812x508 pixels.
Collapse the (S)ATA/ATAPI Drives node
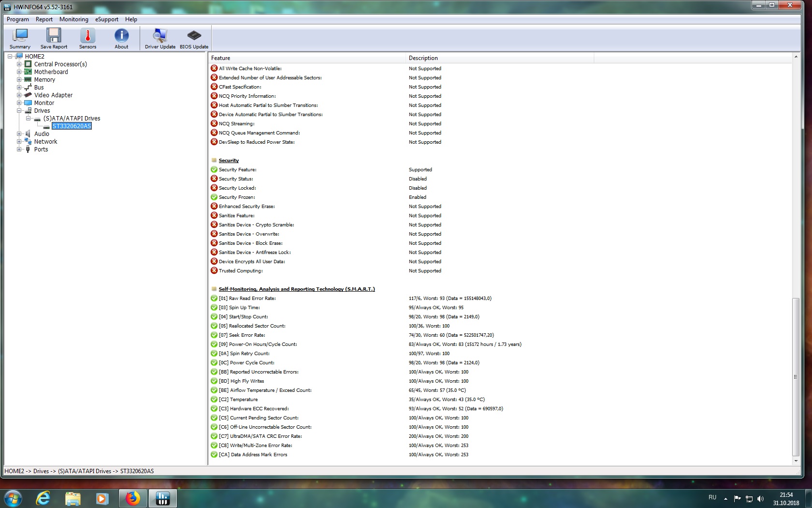click(28, 118)
